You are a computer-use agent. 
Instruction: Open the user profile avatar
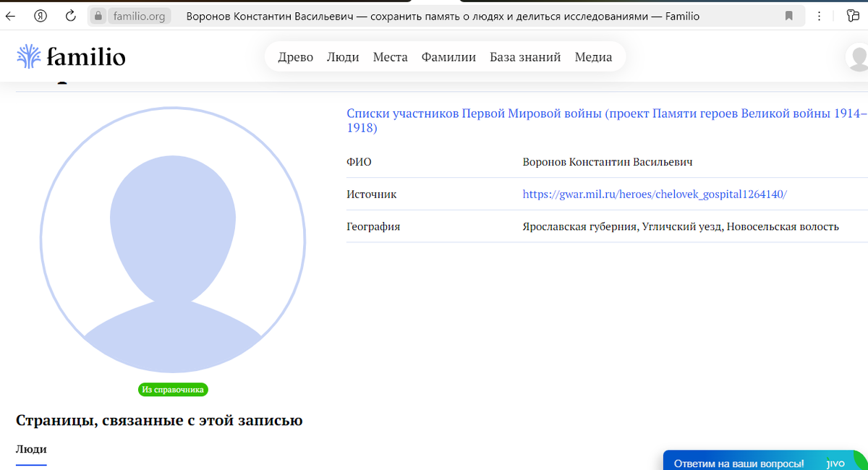tap(859, 57)
